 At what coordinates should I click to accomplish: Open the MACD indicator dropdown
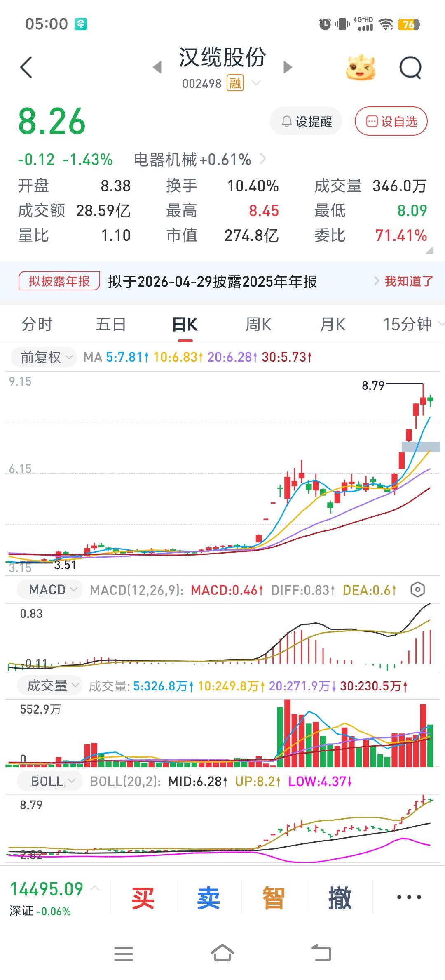click(x=50, y=589)
